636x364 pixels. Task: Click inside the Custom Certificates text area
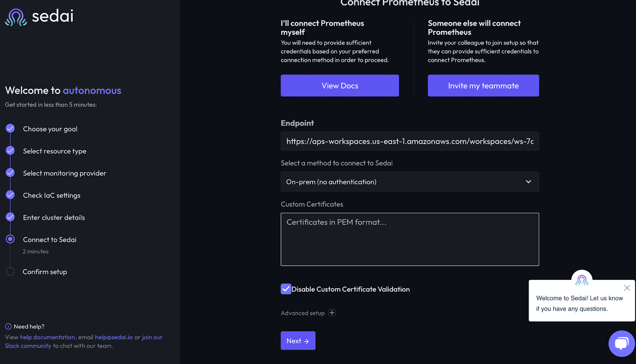(409, 239)
